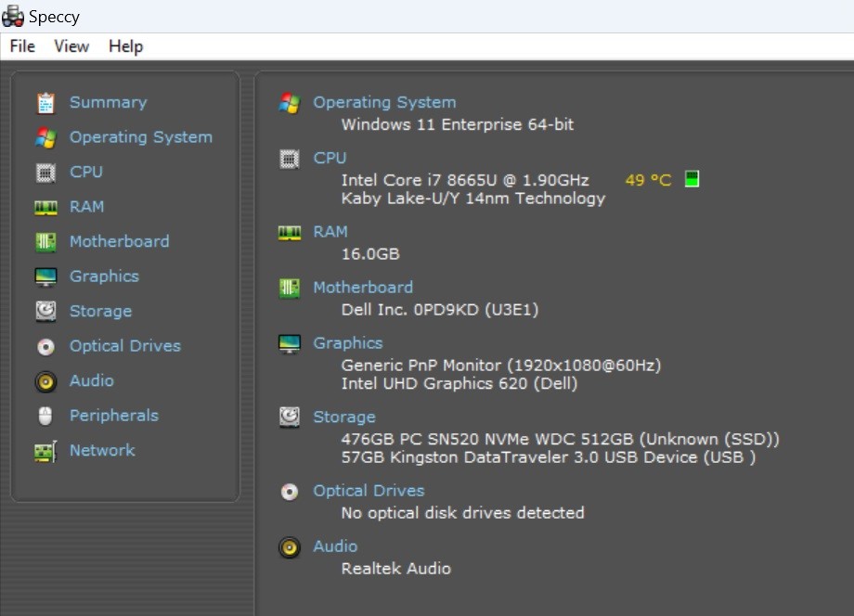Click the Graphics monitor icon in summary panel
Viewport: 854px width, 616px height.
coord(290,344)
